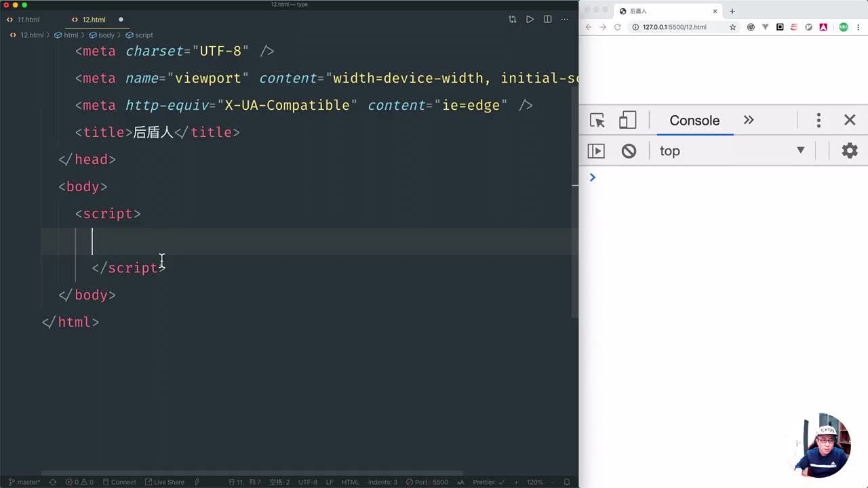The width and height of the screenshot is (868, 488).
Task: Select the DevTools Console tab
Action: pyautogui.click(x=694, y=121)
